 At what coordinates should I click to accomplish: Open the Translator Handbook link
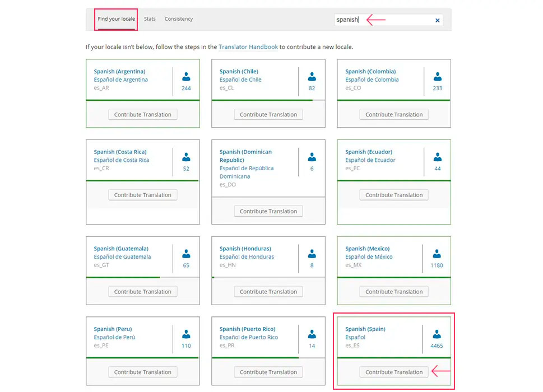click(248, 47)
